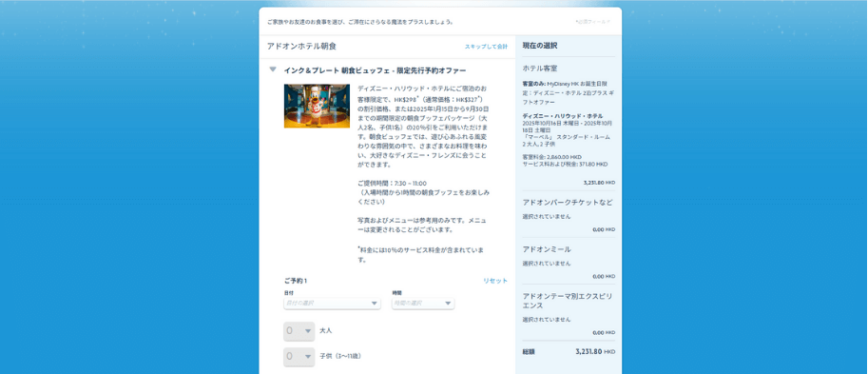Screen dimensions: 868x374
Task: Select the アドオンミール summary heading
Action: click(547, 249)
